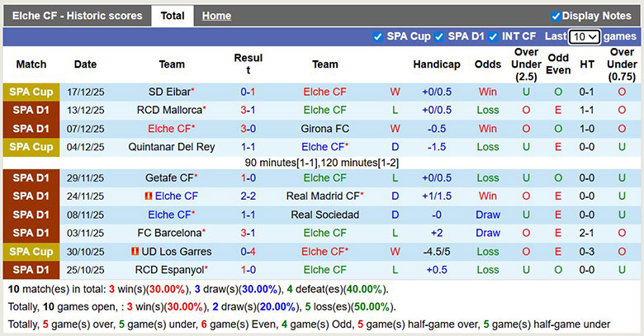
Task: Select the Total tab
Action: (x=173, y=16)
